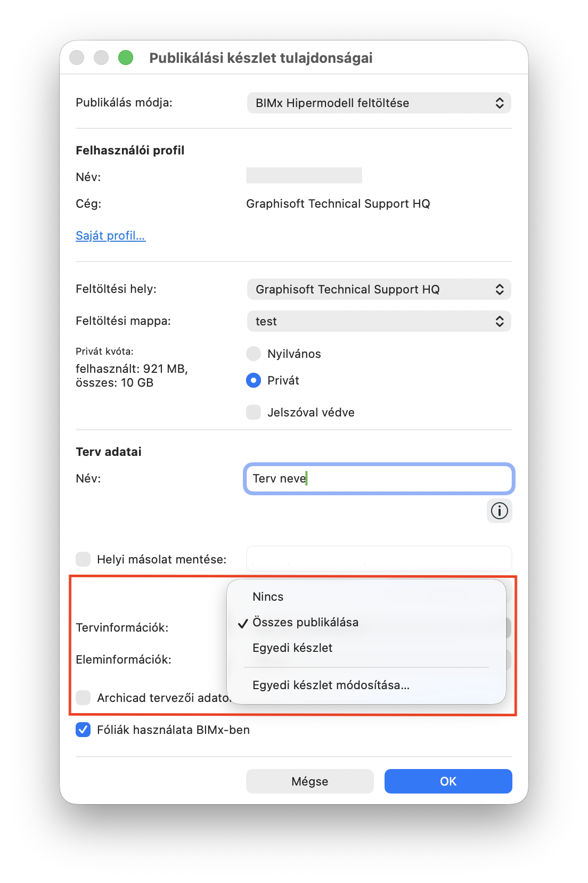Screen dimensions: 588x883
Task: Follow the Saját profil… link
Action: [x=111, y=235]
